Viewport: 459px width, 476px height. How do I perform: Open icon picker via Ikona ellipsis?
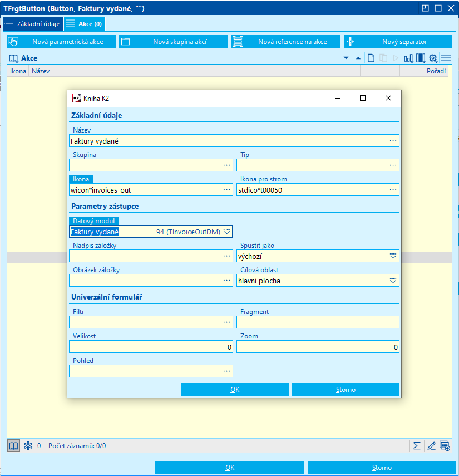(x=226, y=190)
